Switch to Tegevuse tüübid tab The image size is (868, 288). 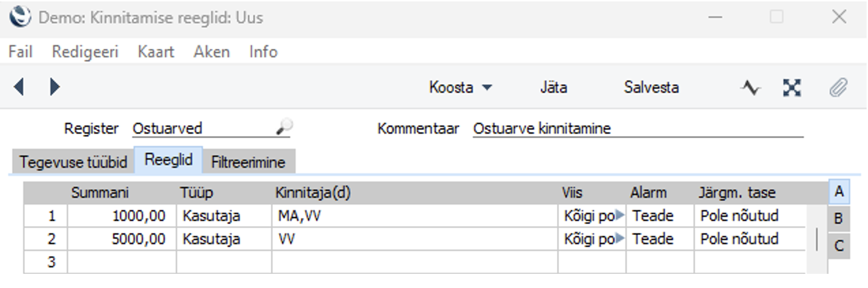pyautogui.click(x=73, y=162)
